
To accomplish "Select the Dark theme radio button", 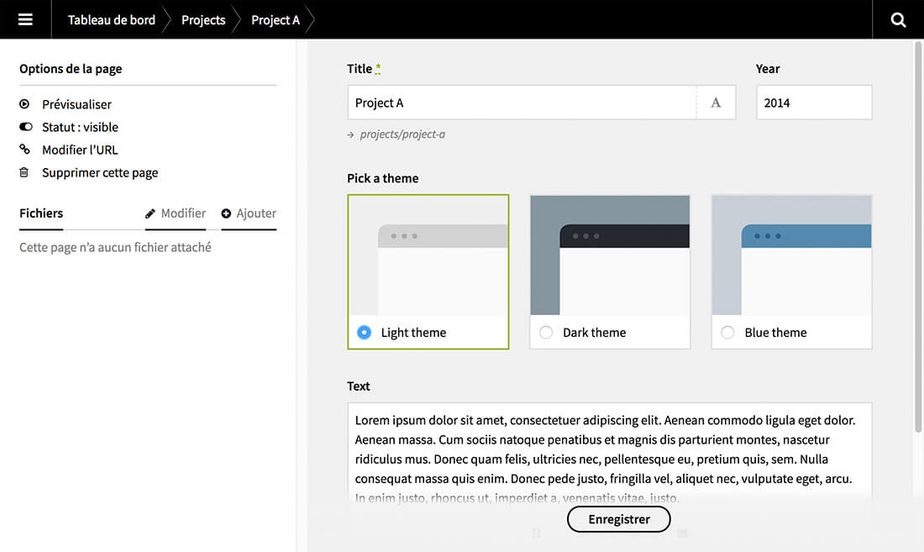I will point(546,333).
